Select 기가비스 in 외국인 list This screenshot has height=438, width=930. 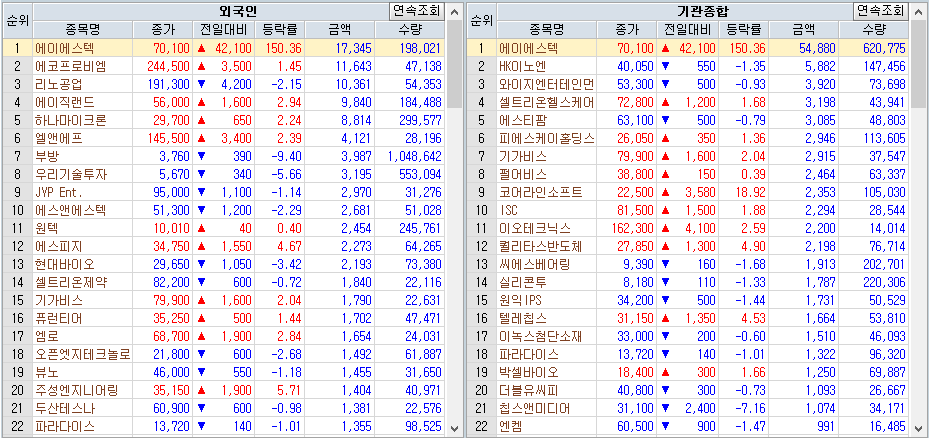point(224,300)
